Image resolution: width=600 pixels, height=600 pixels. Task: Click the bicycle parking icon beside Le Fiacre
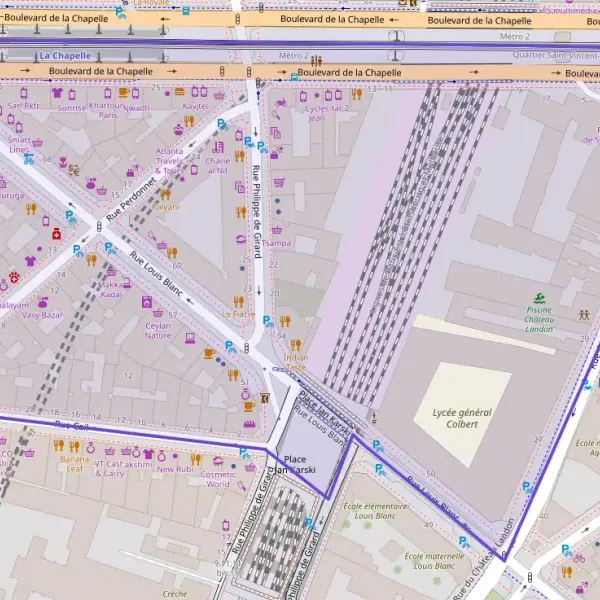(x=268, y=321)
